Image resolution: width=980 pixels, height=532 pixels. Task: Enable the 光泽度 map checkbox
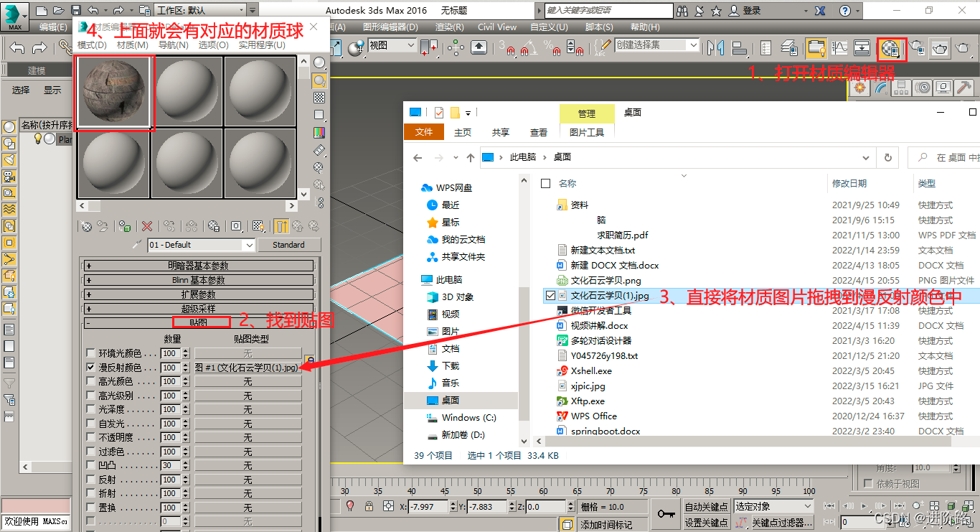click(90, 409)
